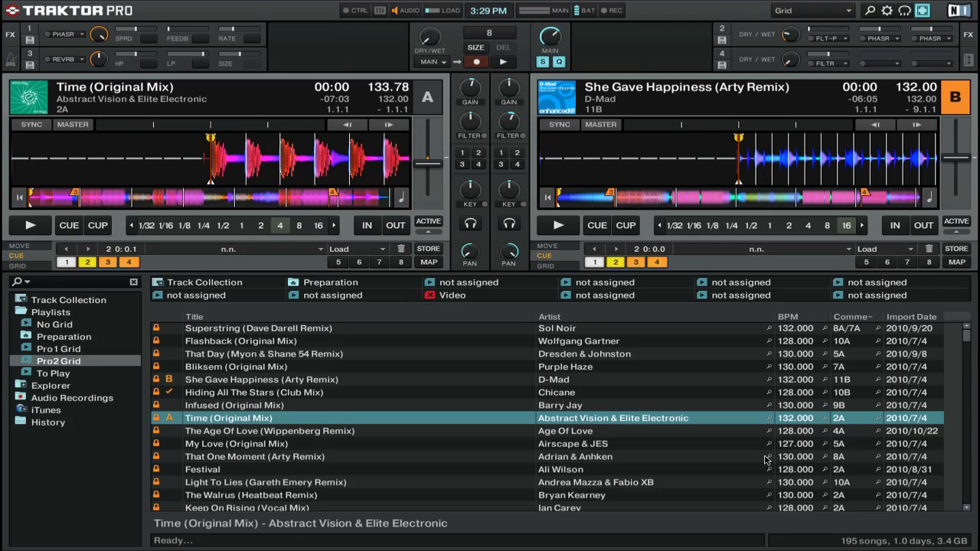Screen dimensions: 980x551
Task: Start the loop recorder record button
Action: click(476, 62)
